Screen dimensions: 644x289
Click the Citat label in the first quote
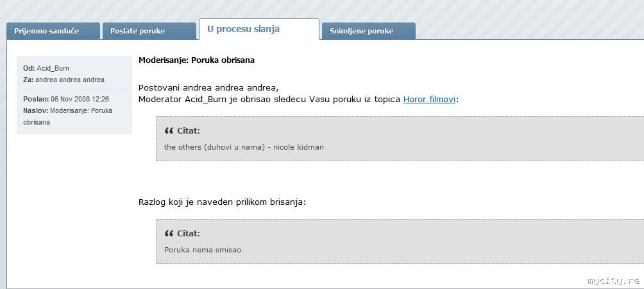pos(189,131)
